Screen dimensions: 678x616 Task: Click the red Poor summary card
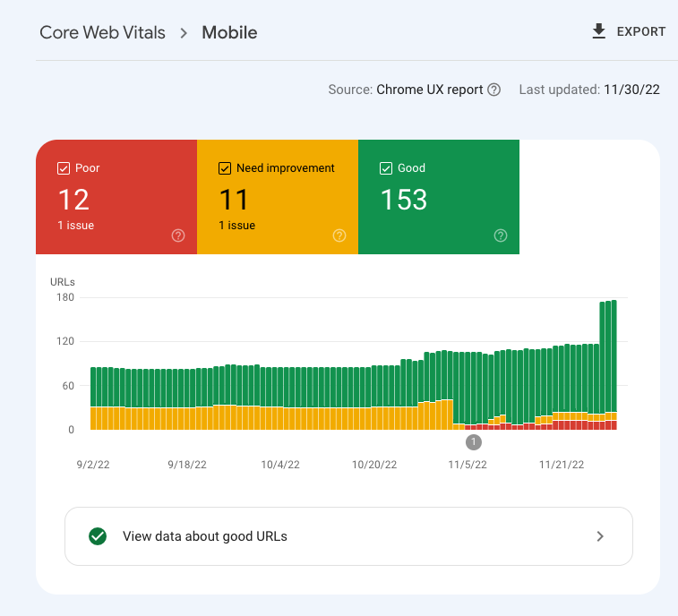click(116, 197)
